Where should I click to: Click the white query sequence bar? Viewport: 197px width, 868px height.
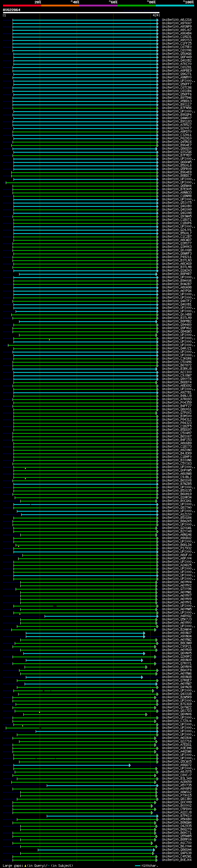81,13
